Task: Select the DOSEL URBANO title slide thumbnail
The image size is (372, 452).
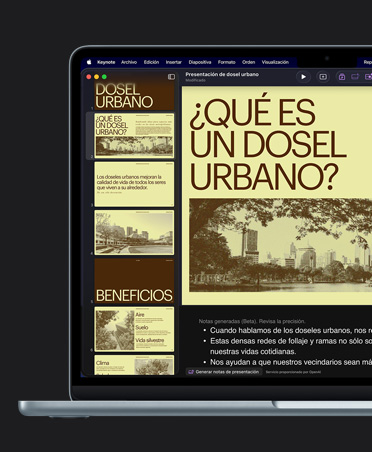Action: point(134,96)
